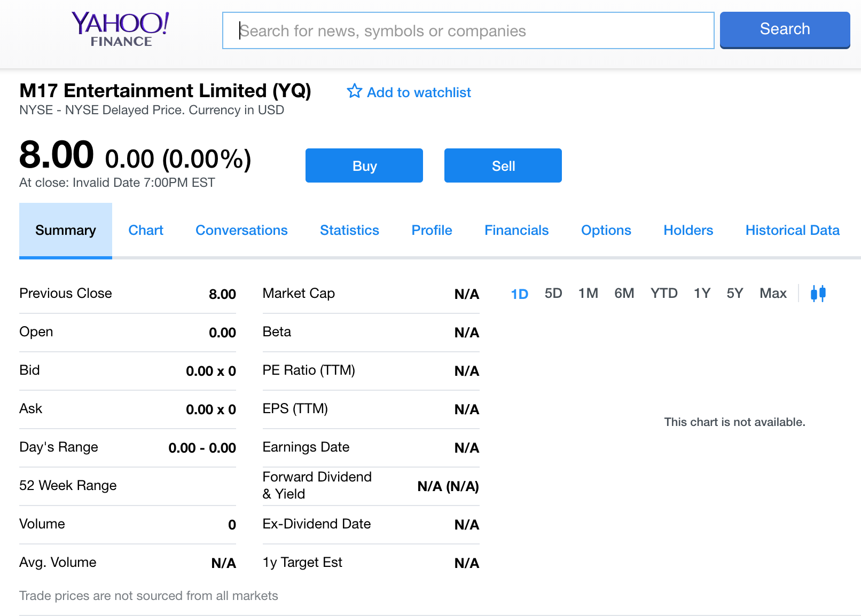This screenshot has width=861, height=616.
Task: Open the Historical Data tab
Action: coord(792,230)
